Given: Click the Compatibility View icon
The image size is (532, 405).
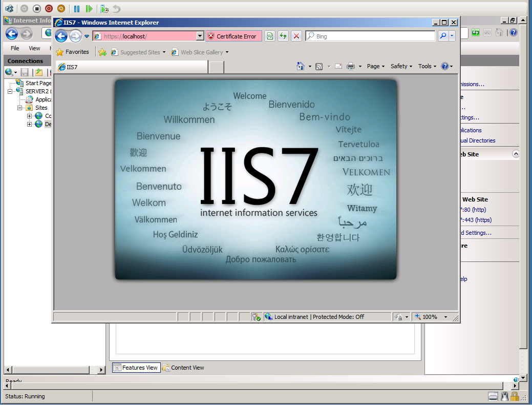Looking at the screenshot, I should [270, 36].
